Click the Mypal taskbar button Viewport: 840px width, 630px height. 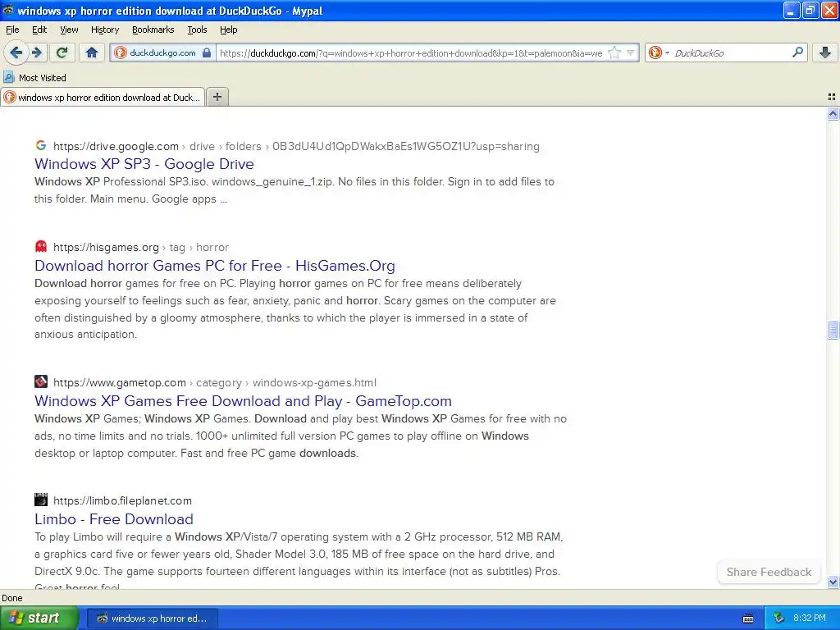(152, 619)
